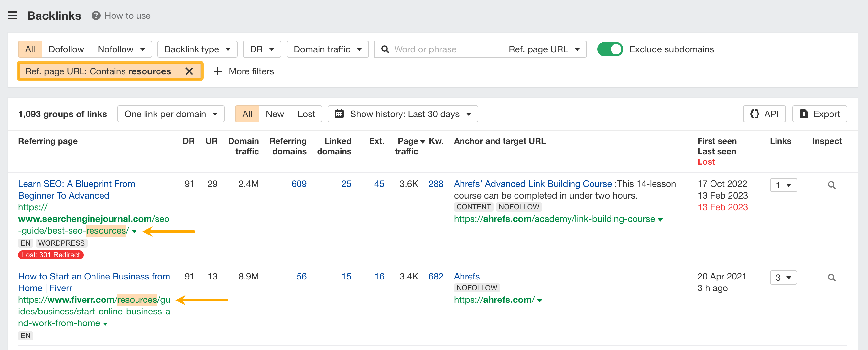This screenshot has height=350, width=868.
Task: Select the All link type filter
Action: pyautogui.click(x=30, y=49)
